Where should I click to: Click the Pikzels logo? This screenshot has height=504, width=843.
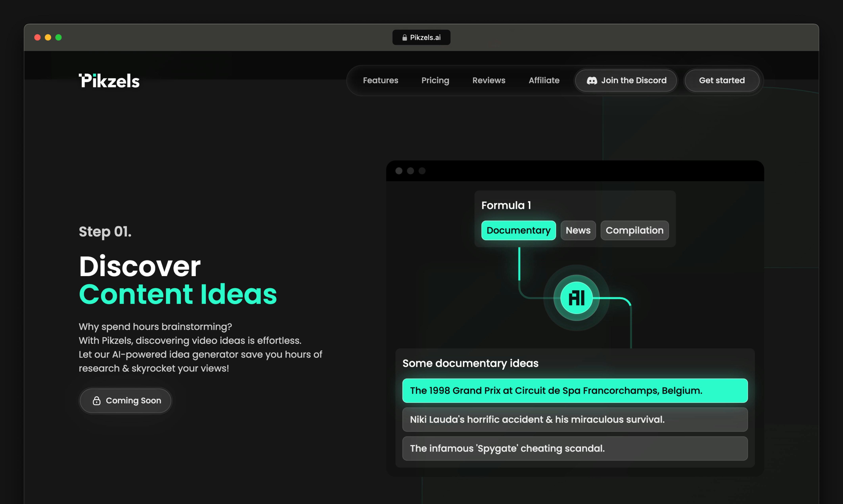(109, 81)
